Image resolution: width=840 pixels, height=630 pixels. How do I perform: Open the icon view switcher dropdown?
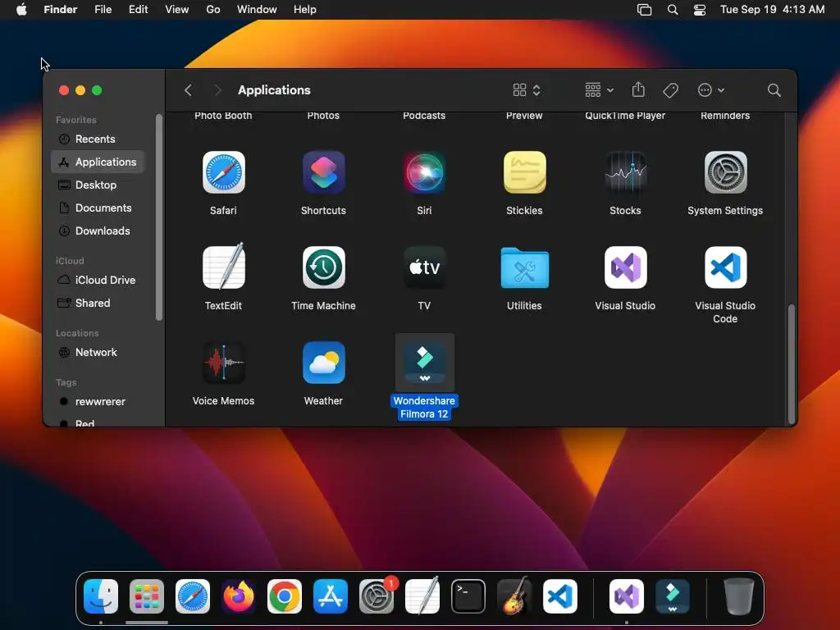[527, 90]
